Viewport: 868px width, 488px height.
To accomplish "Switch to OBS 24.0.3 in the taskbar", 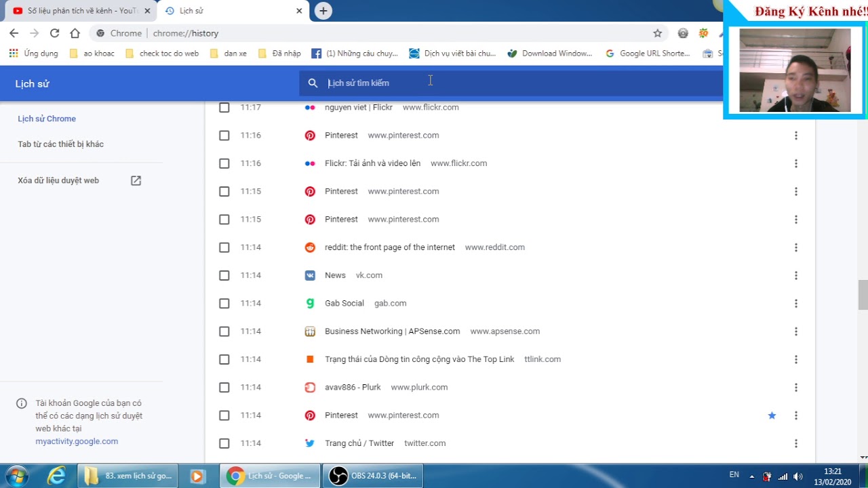I will [x=373, y=476].
